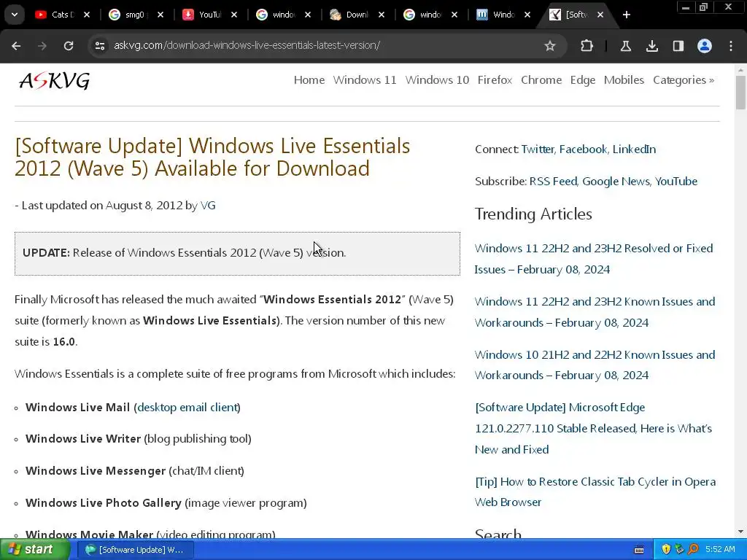The width and height of the screenshot is (747, 560).
Task: Click the AskVG site logo
Action: pos(54,80)
